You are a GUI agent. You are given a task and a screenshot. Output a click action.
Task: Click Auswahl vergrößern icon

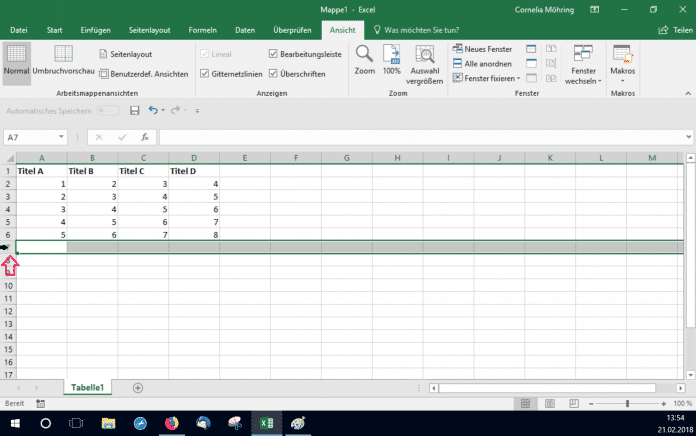426,61
